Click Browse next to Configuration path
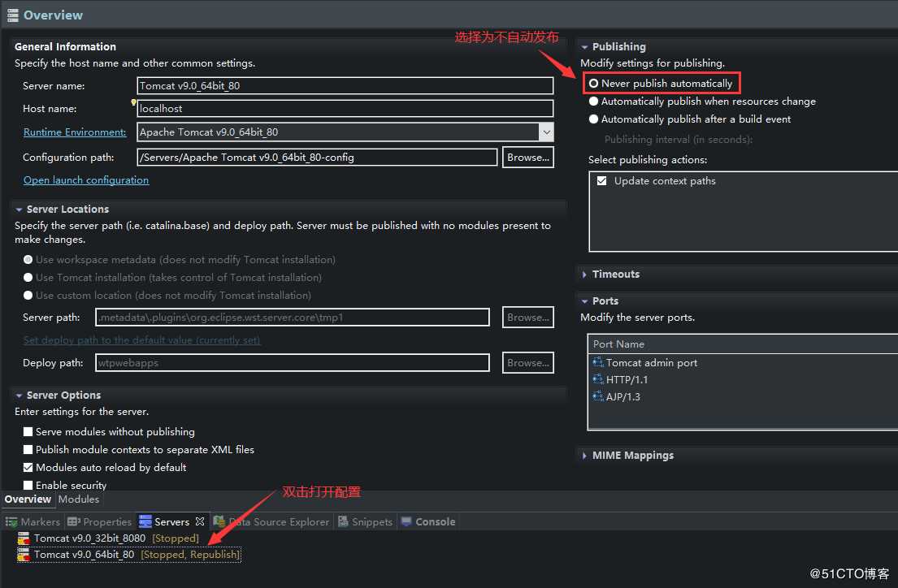The image size is (898, 588). pyautogui.click(x=528, y=158)
